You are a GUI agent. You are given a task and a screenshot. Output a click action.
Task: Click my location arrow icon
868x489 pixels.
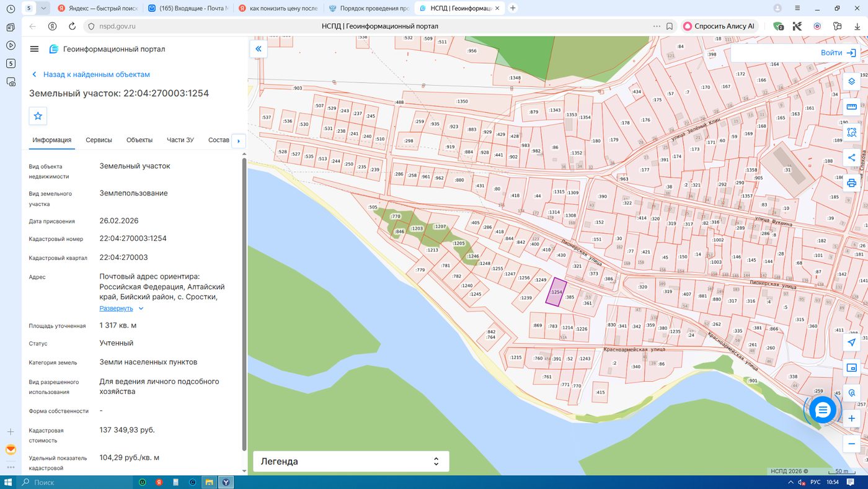point(851,343)
